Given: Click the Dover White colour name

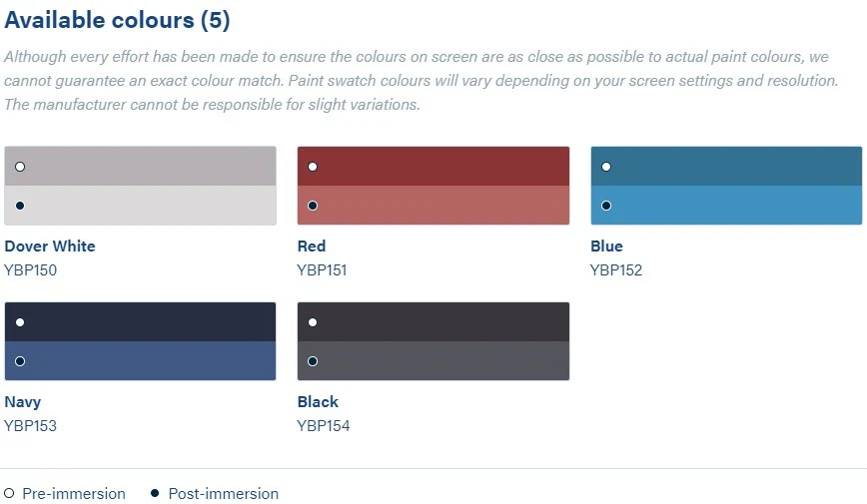Looking at the screenshot, I should (50, 247).
